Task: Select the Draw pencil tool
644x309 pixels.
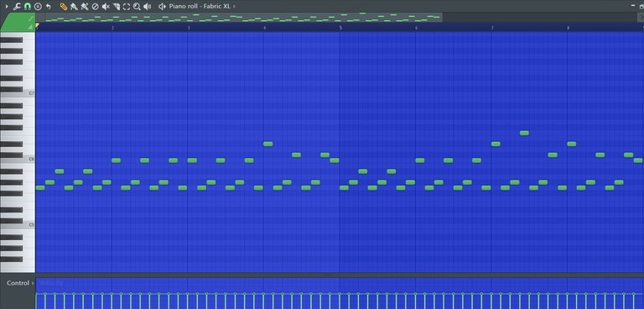Action: [x=63, y=7]
